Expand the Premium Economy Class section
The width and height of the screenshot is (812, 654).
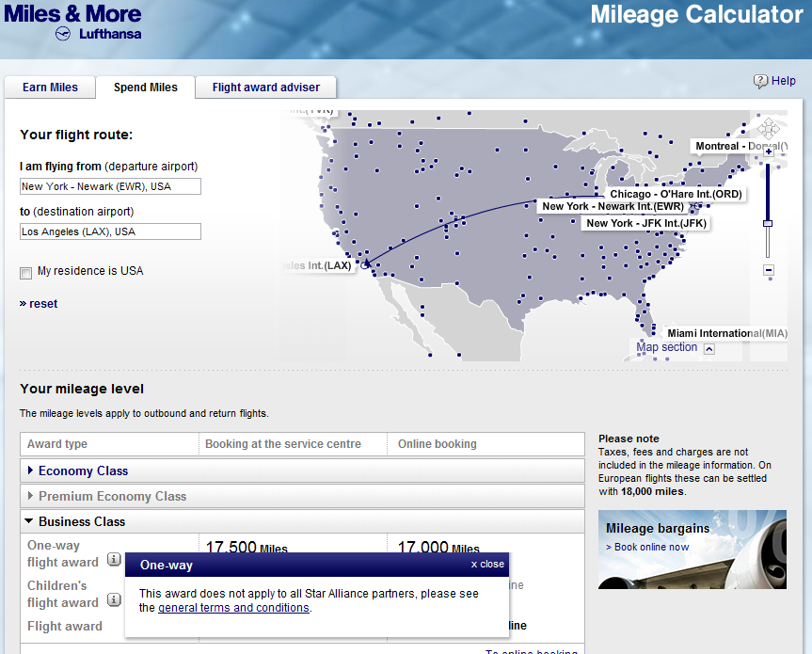pos(112,496)
